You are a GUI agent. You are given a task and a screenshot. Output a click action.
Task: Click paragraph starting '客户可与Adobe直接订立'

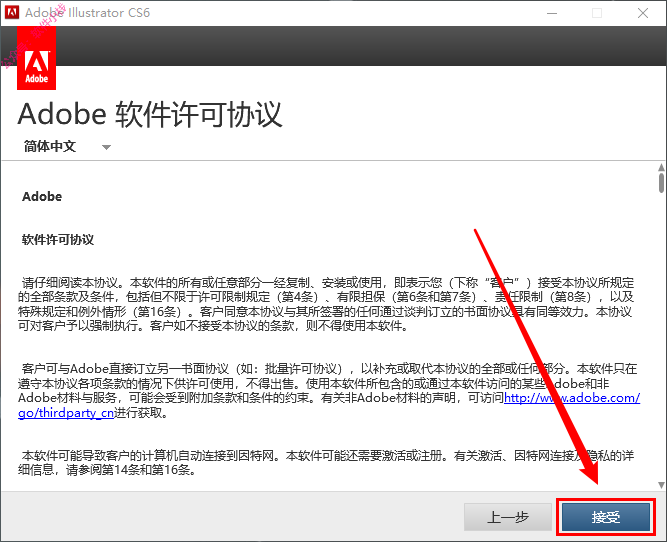click(329, 391)
